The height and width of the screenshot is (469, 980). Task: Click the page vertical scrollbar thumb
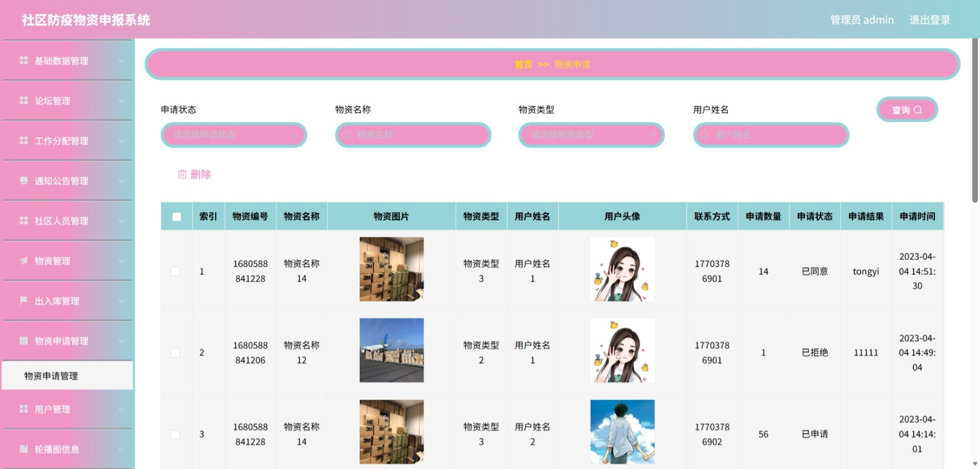pos(976,121)
